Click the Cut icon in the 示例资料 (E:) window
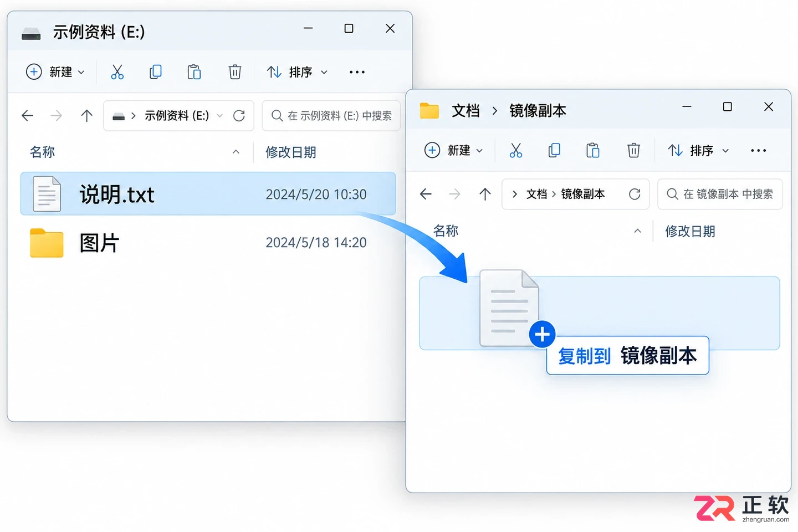798x532 pixels. point(117,72)
